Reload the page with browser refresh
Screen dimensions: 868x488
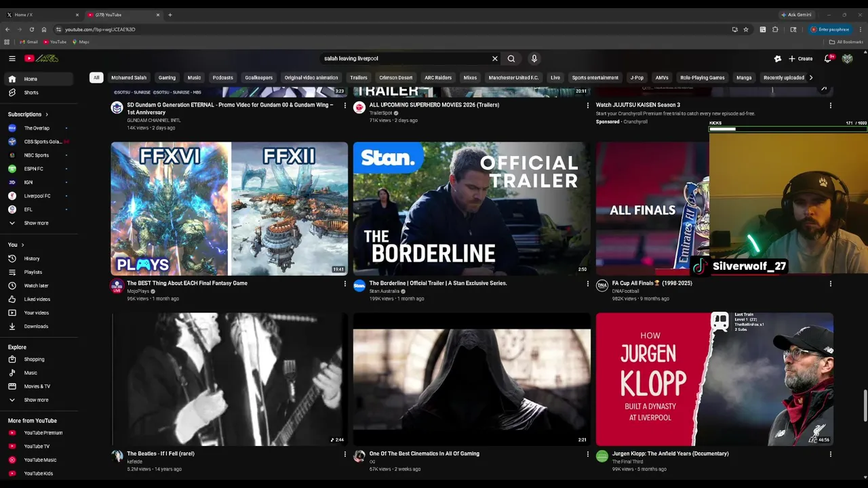[31, 30]
